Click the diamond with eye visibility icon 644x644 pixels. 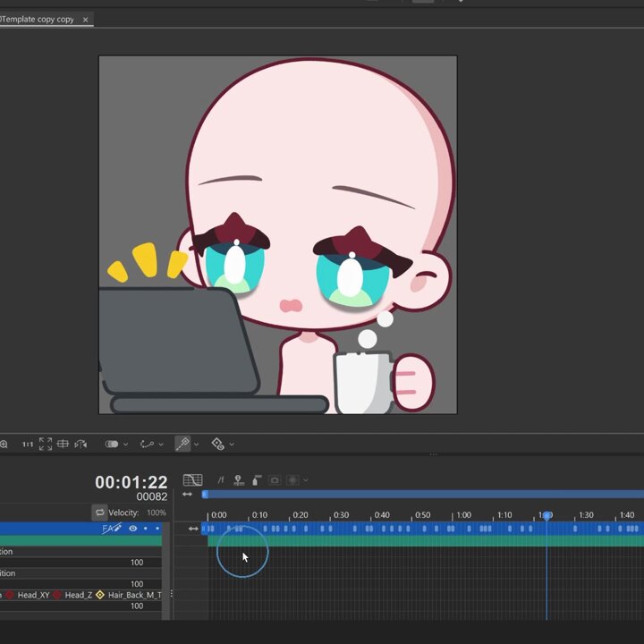217,444
